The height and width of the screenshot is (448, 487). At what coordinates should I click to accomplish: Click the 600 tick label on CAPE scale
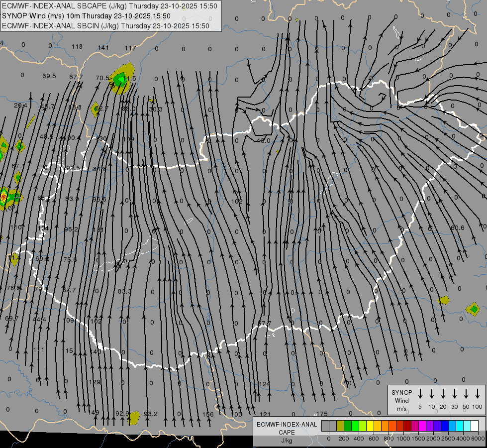374,439
